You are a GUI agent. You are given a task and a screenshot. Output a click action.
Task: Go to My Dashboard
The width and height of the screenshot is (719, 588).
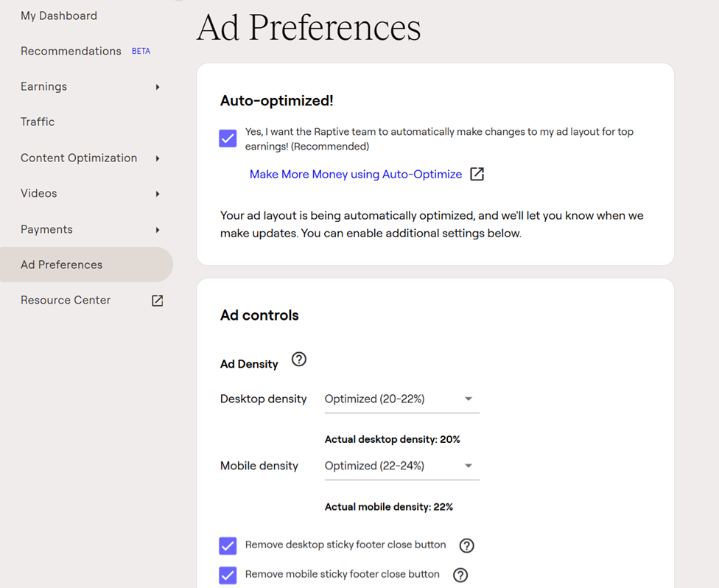tap(58, 15)
